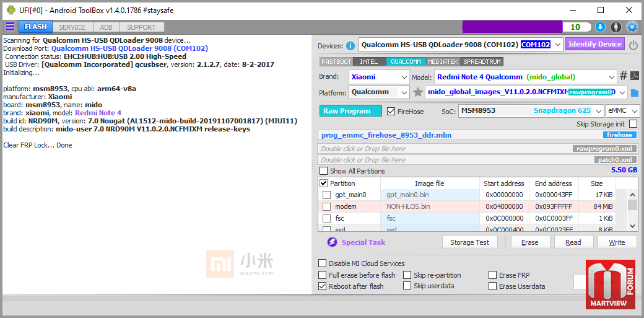Click the Size column header

[597, 183]
